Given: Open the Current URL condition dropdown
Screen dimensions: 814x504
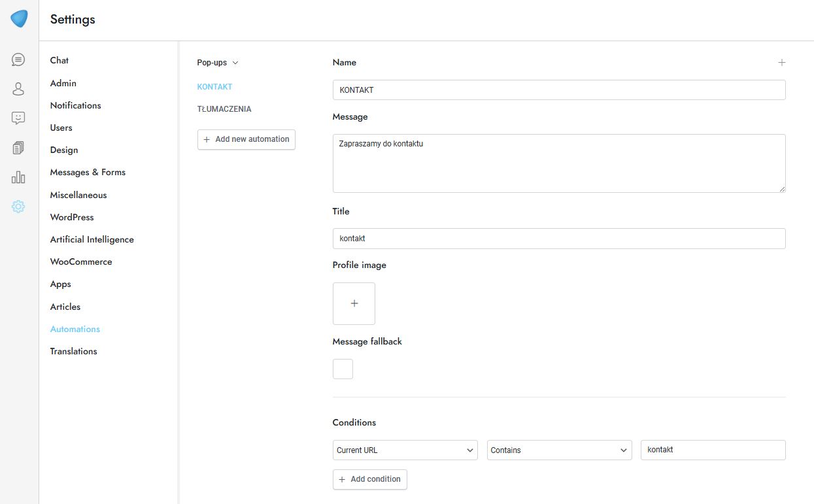Looking at the screenshot, I should point(405,450).
